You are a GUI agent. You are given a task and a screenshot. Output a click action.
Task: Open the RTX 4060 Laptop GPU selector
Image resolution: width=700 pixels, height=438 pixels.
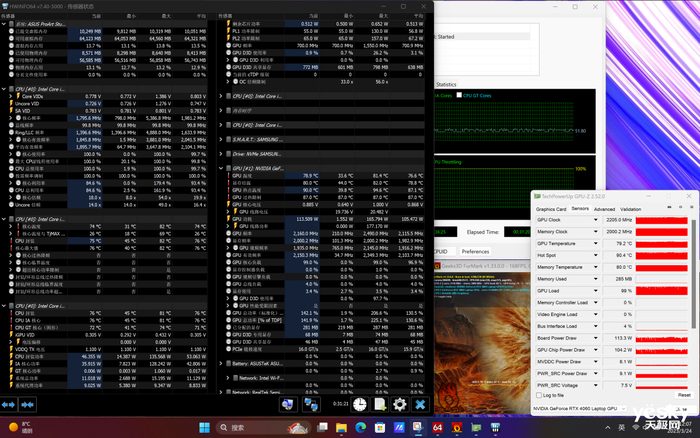coord(579,409)
